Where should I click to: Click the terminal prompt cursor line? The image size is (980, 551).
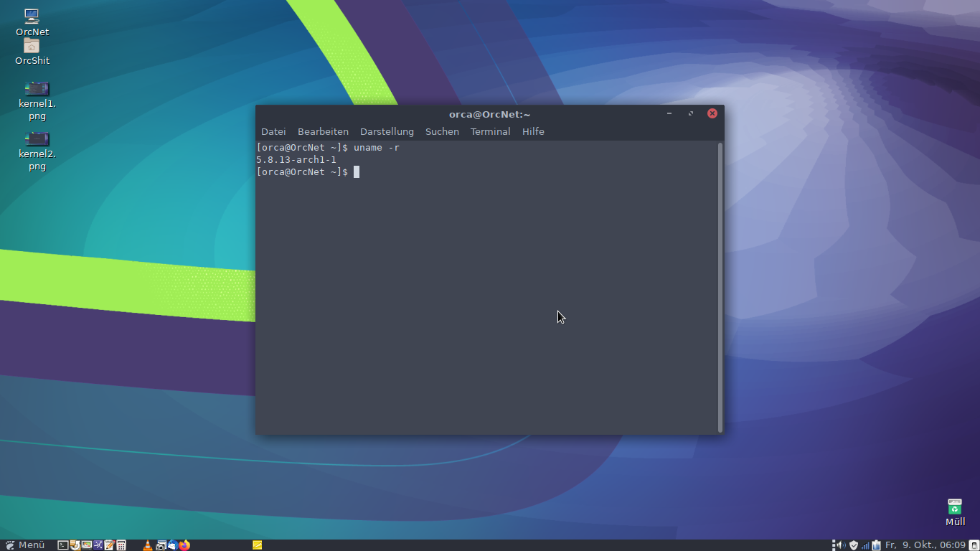click(308, 171)
